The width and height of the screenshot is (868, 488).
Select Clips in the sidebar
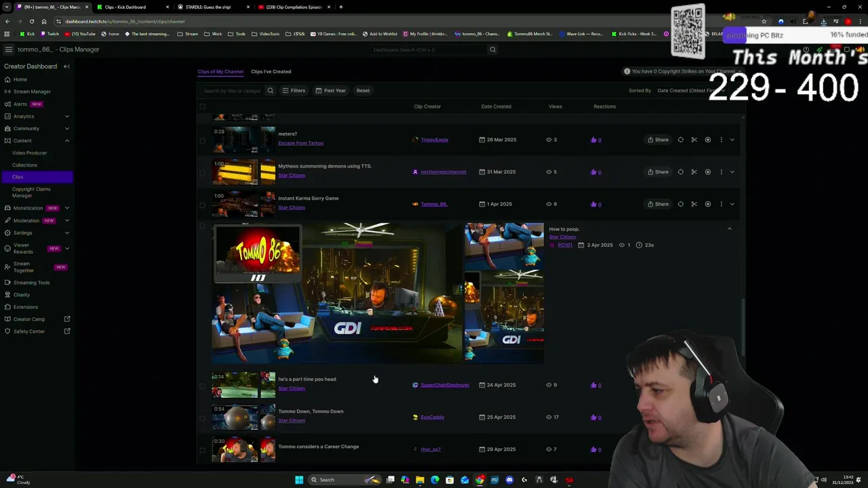point(37,177)
